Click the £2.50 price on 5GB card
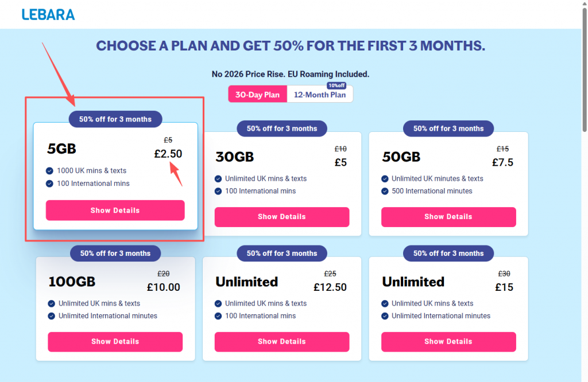Screen dimensions: 588x382 (168, 154)
